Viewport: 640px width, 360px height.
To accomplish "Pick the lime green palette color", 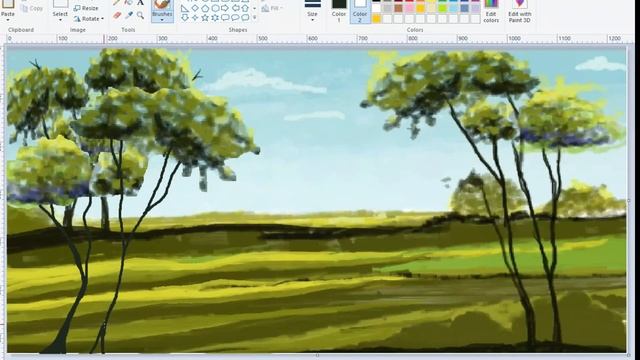I will [x=442, y=8].
